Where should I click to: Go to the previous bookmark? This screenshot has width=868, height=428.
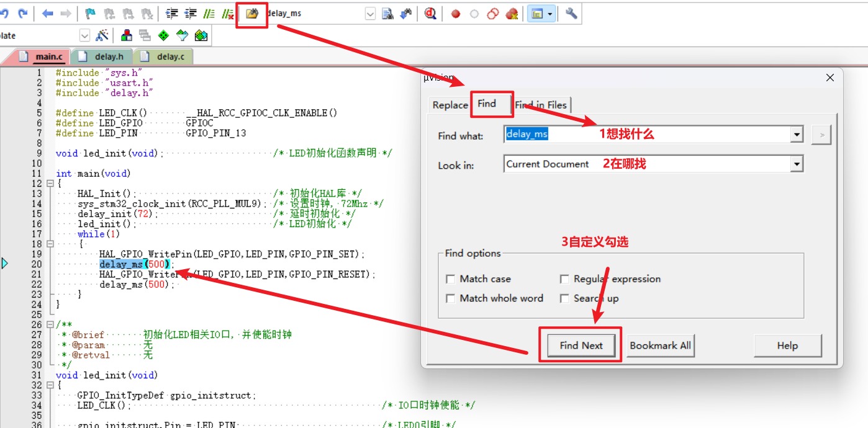coord(109,13)
